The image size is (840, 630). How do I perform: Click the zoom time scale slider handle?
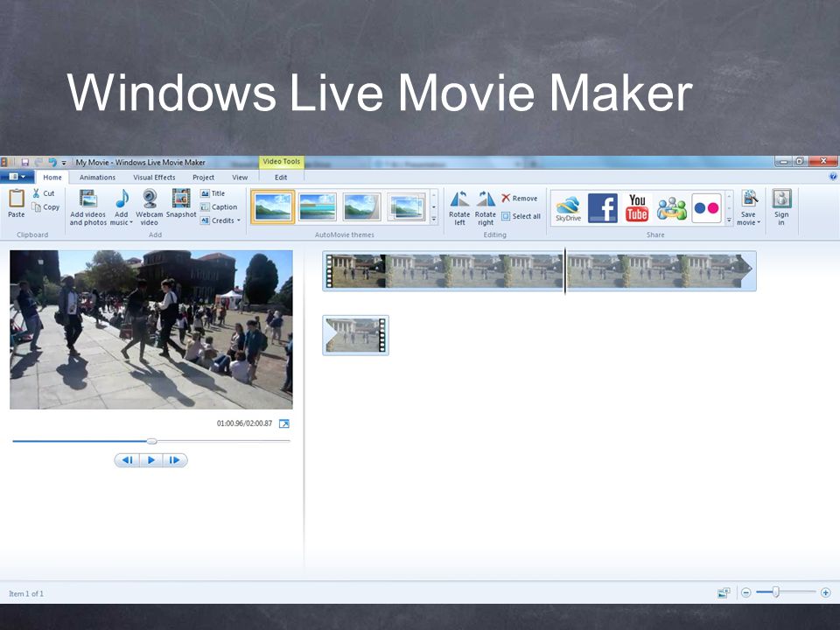pos(775,592)
